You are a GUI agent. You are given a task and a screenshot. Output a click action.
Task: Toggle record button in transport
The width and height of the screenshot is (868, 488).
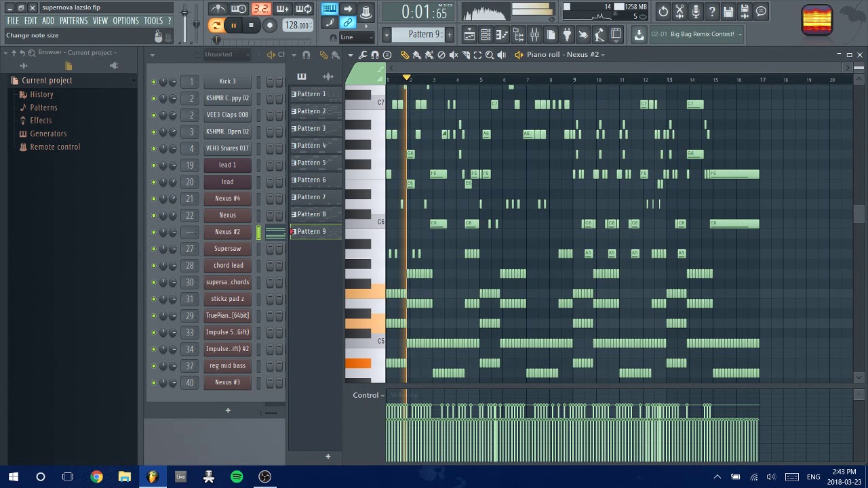coord(269,26)
